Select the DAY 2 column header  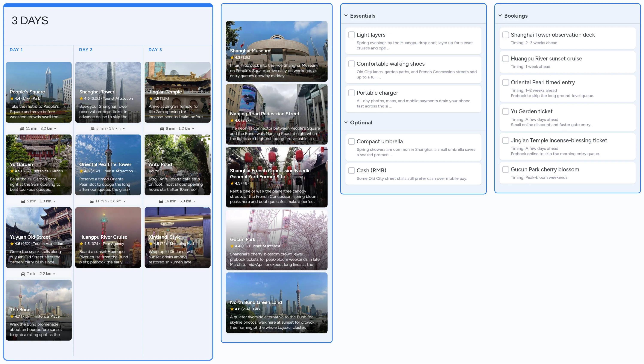click(86, 50)
